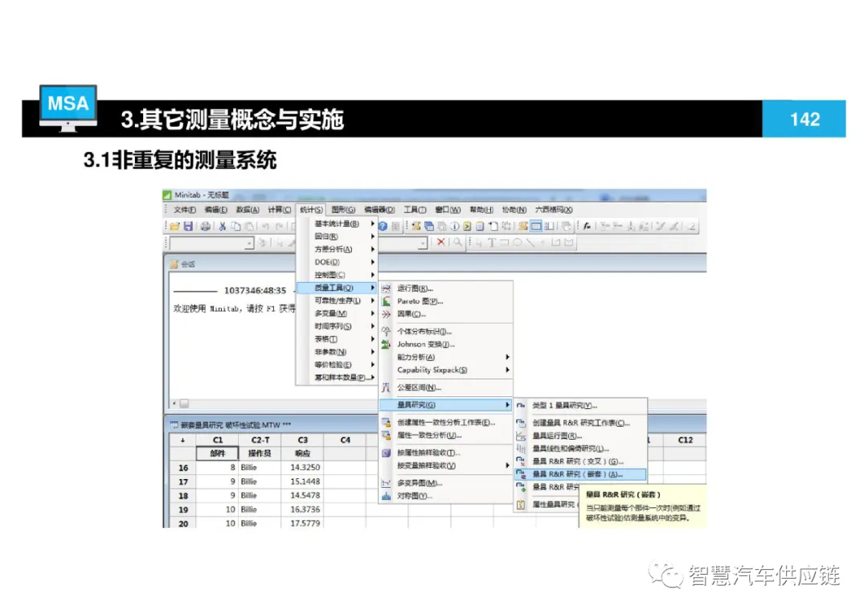
Task: Select column header C12
Action: pos(686,440)
